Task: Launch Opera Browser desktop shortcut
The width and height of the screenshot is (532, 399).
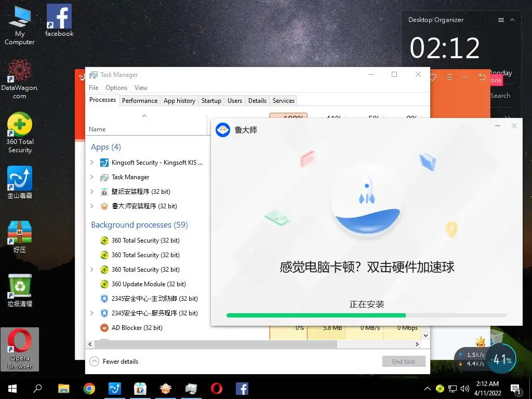Action: click(20, 349)
